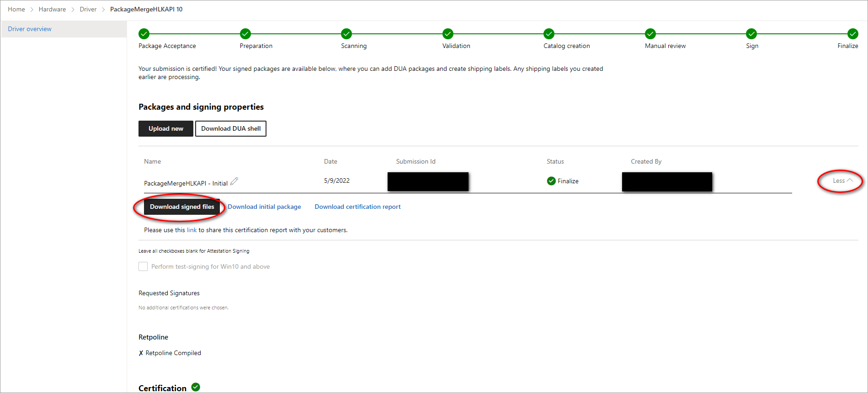Click the Requested Signatures heading

click(169, 293)
